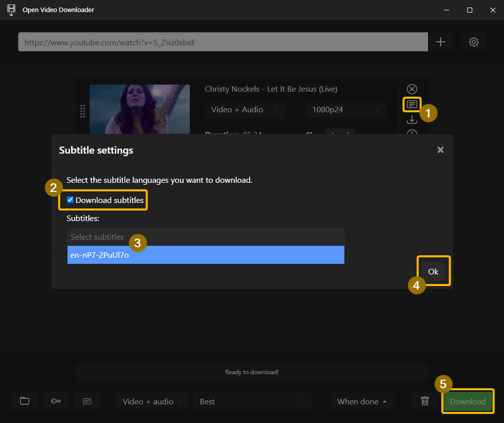Toggle global subtitles icon in bottom bar
This screenshot has width=504, height=423.
87,401
